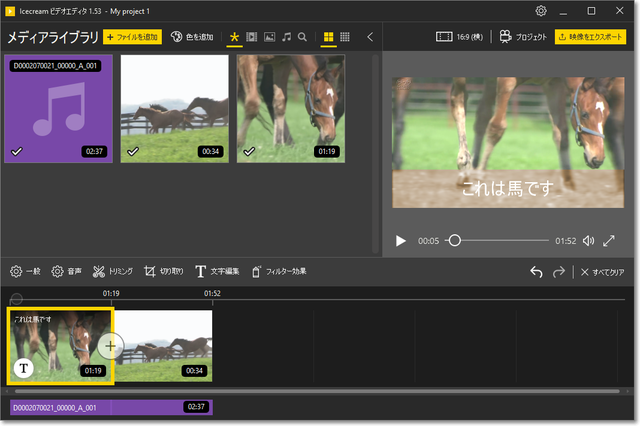Open the 16:9 aspect ratio selector

click(x=462, y=37)
